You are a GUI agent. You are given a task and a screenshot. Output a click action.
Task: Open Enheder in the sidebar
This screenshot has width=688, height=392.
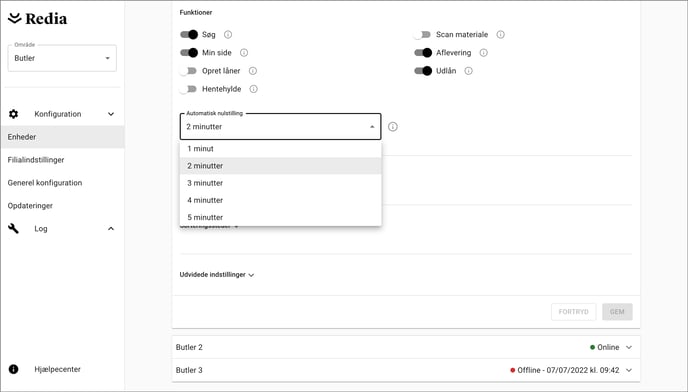[62, 137]
